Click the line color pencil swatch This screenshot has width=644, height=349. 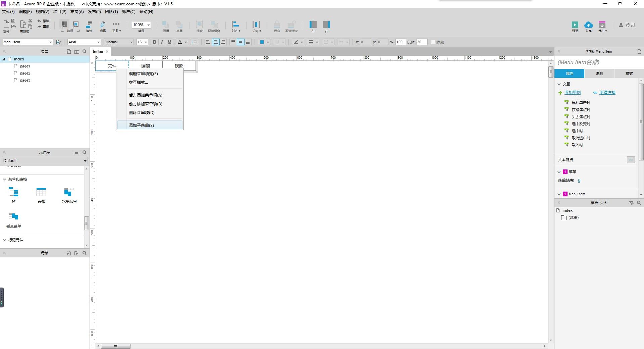296,42
